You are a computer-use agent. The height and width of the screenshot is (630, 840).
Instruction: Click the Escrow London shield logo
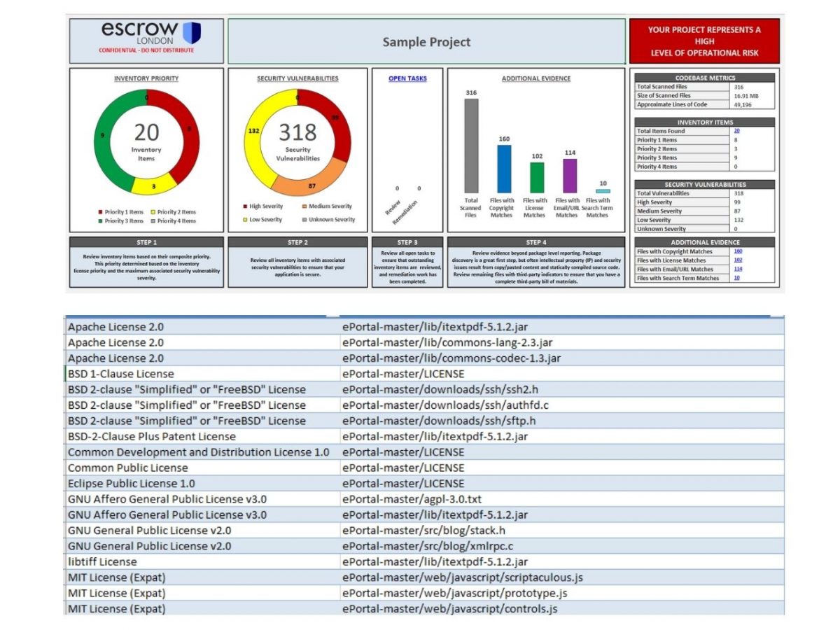[191, 32]
